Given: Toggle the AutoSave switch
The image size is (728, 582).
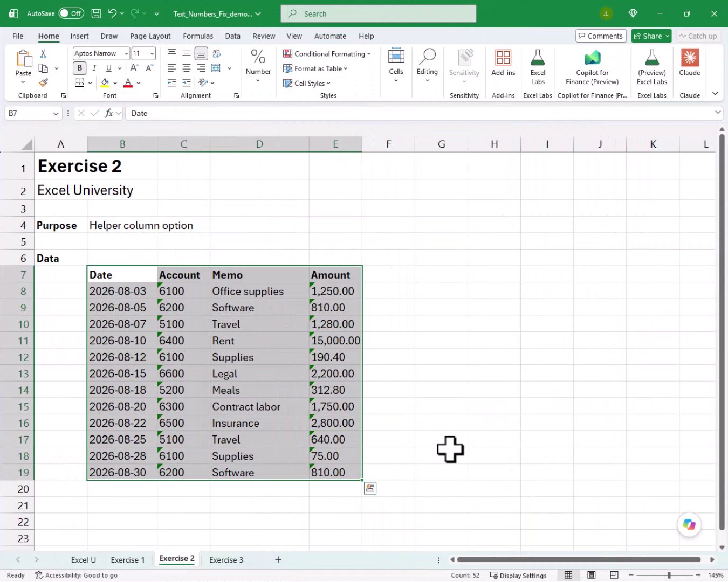Looking at the screenshot, I should (71, 13).
